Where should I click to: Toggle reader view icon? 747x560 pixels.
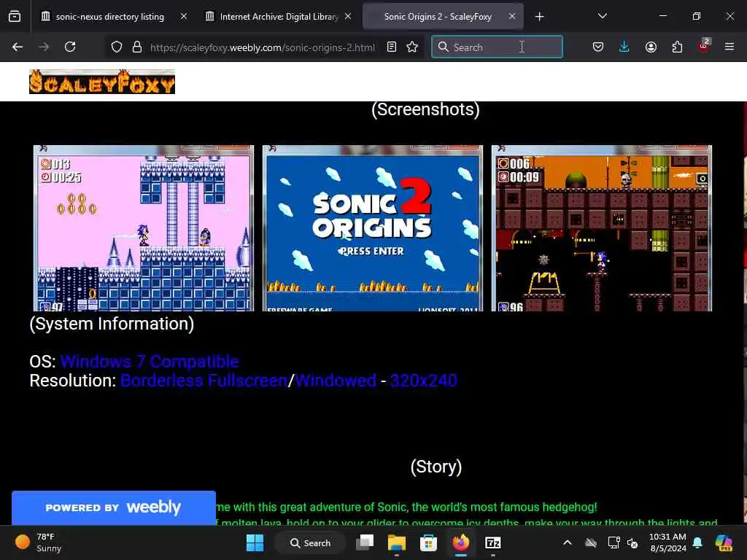click(392, 47)
